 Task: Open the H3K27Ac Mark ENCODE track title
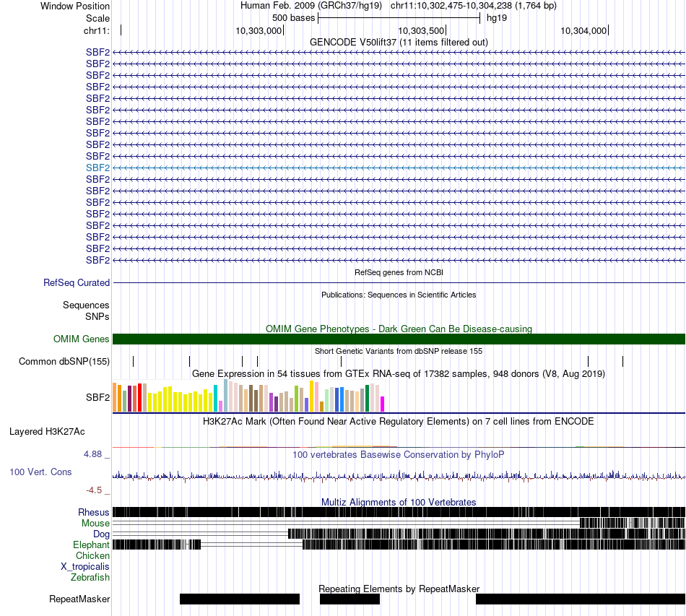click(399, 421)
